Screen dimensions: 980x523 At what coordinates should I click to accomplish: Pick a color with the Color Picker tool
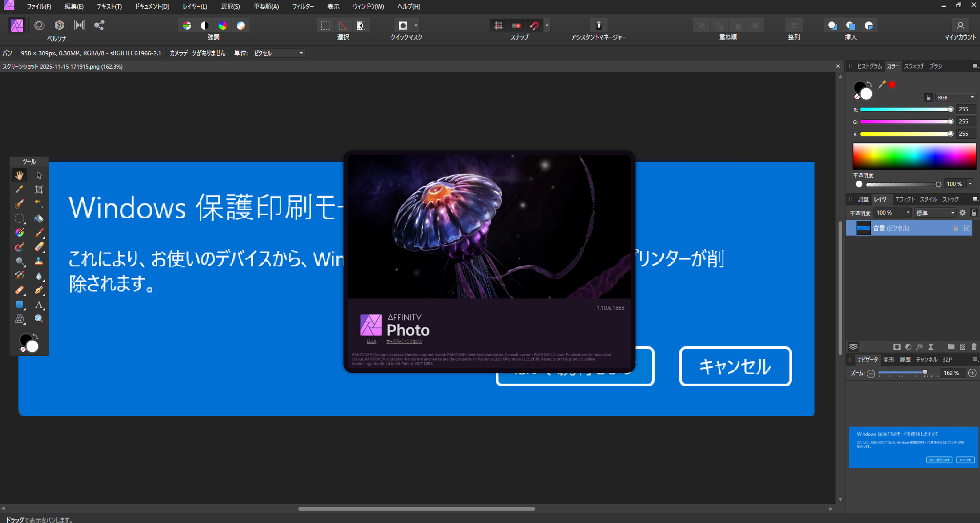(x=19, y=189)
